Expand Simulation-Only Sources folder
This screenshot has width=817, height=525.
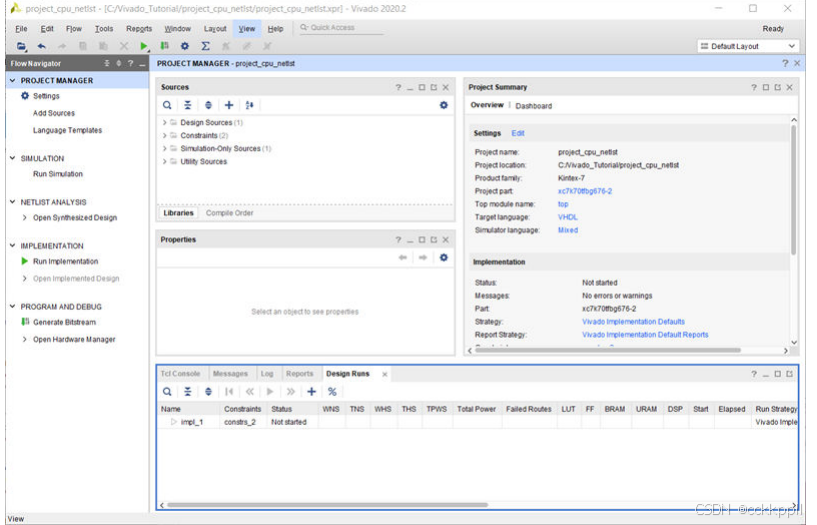point(165,148)
